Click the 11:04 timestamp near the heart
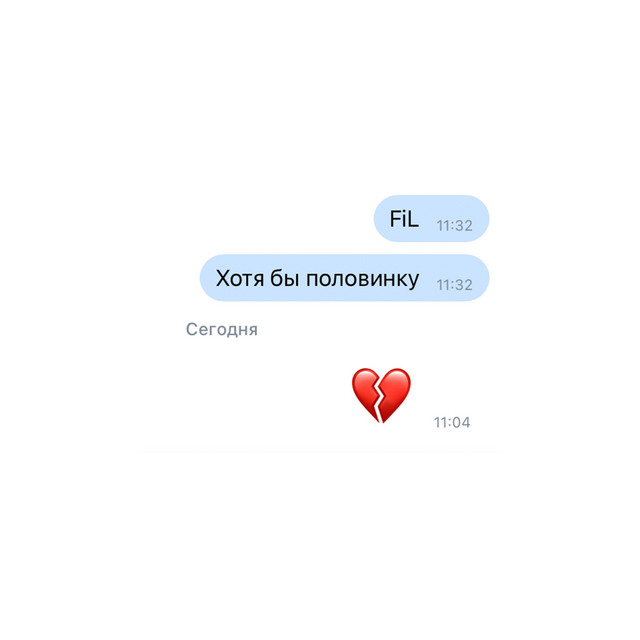Image resolution: width=640 pixels, height=640 pixels. [452, 422]
